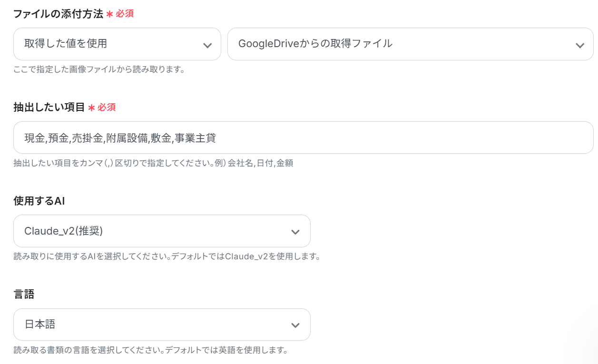Click the red asterisk beside ファイルの添付方法

click(109, 14)
